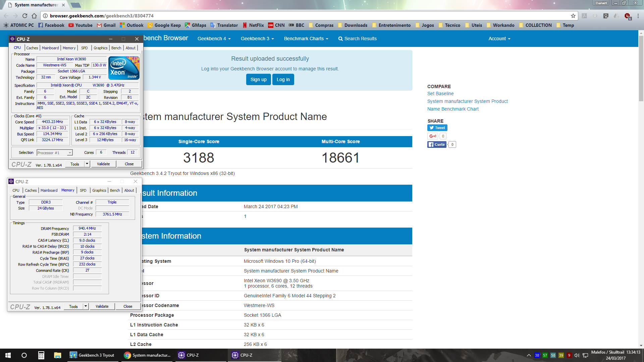Screen dimensions: 644x362
Task: Click the Sign up button
Action: click(x=258, y=79)
